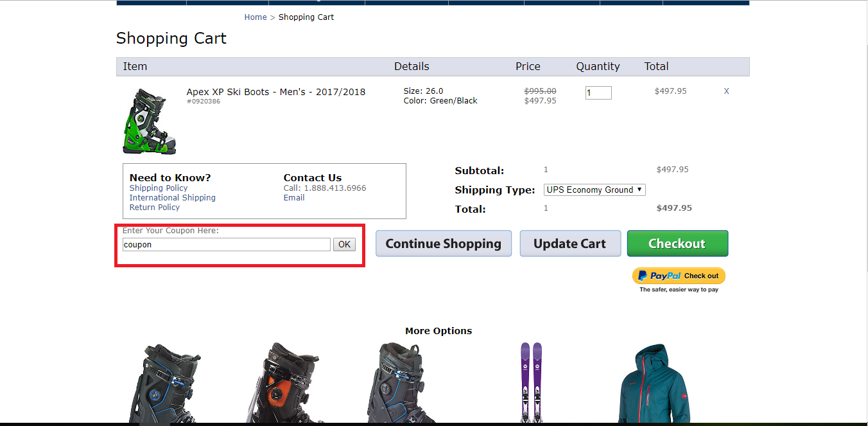The image size is (868, 426).
Task: Set the quantity field for Apex boots
Action: point(598,93)
